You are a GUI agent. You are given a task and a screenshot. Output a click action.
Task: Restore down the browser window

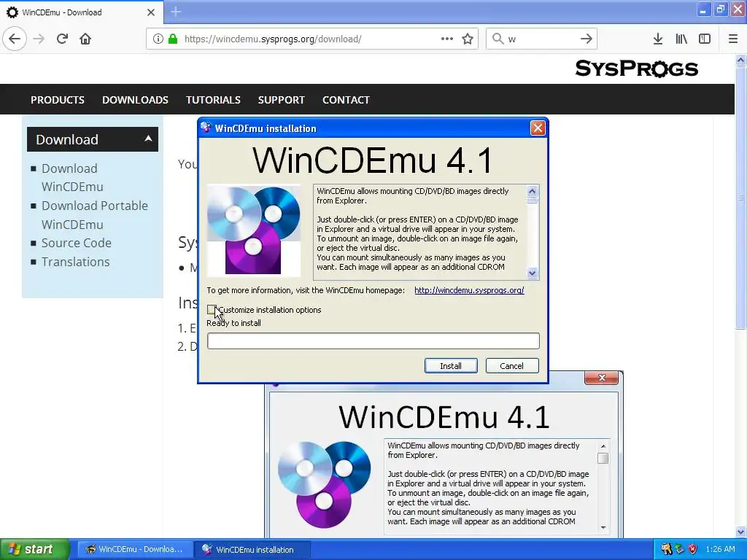[x=720, y=10]
